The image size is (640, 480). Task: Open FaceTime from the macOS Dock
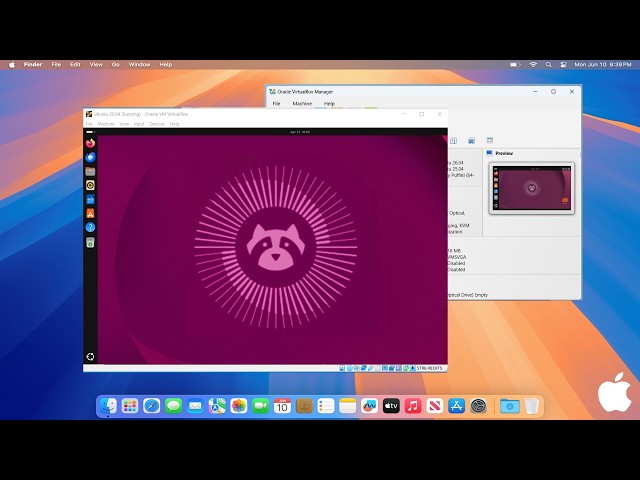pos(260,406)
